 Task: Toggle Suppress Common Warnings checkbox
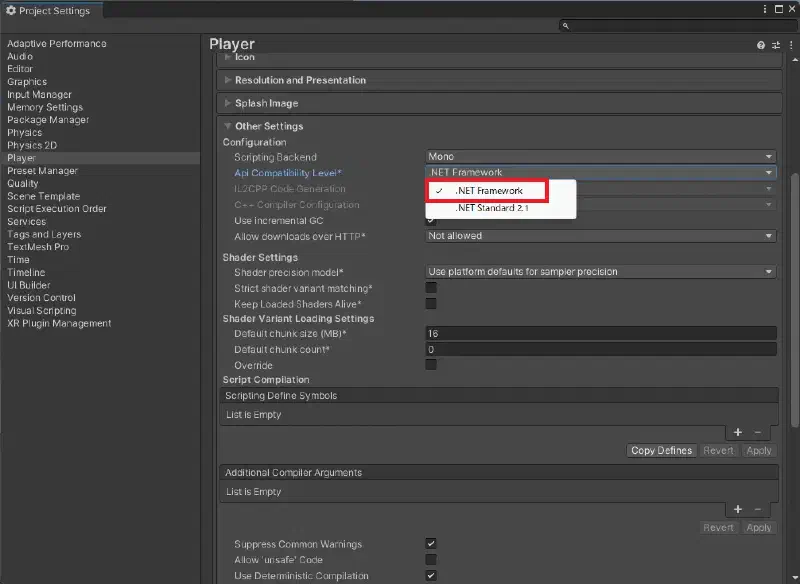431,544
